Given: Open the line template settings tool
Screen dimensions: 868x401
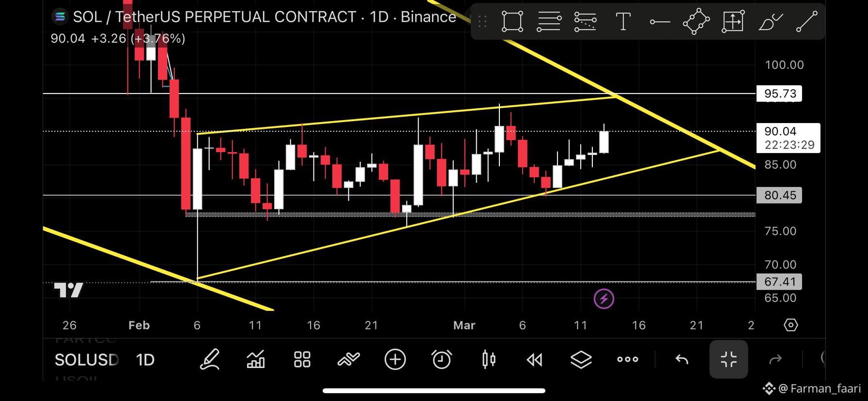Looking at the screenshot, I should point(585,21).
